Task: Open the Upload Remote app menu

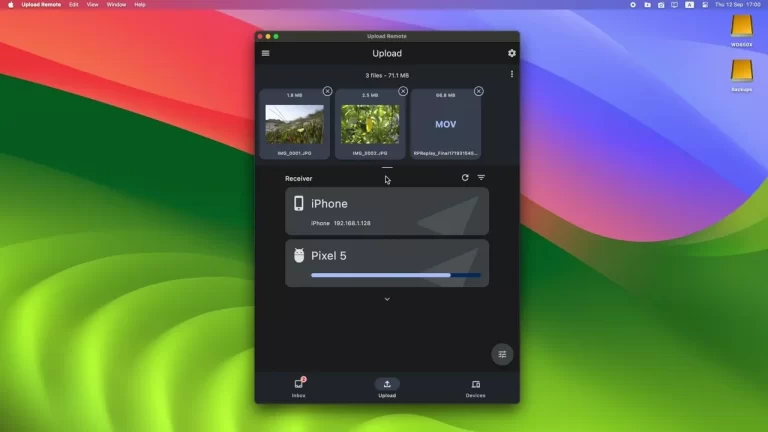Action: (41, 4)
